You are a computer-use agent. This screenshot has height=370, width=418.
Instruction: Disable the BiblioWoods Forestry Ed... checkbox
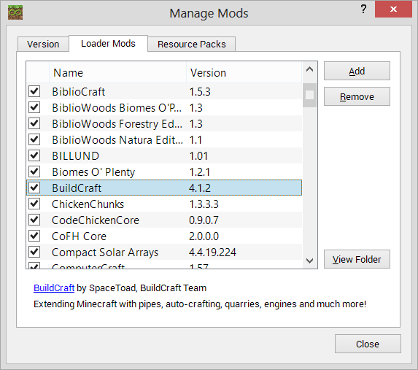[34, 123]
